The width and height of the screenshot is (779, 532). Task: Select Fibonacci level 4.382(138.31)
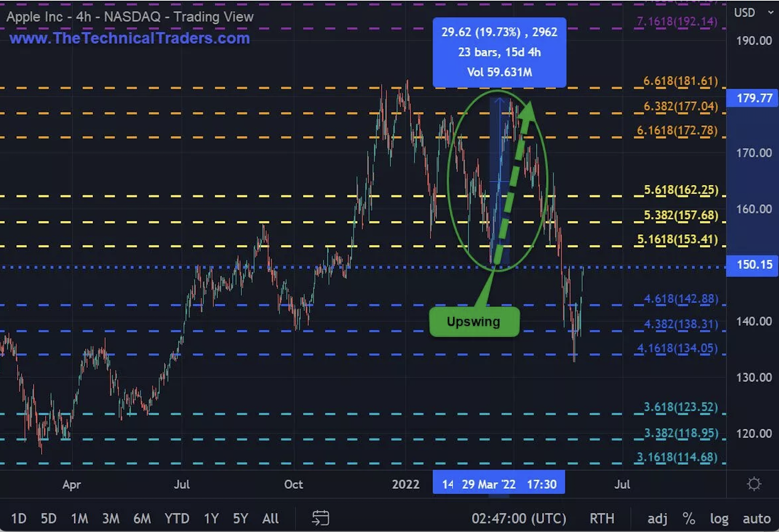(681, 324)
